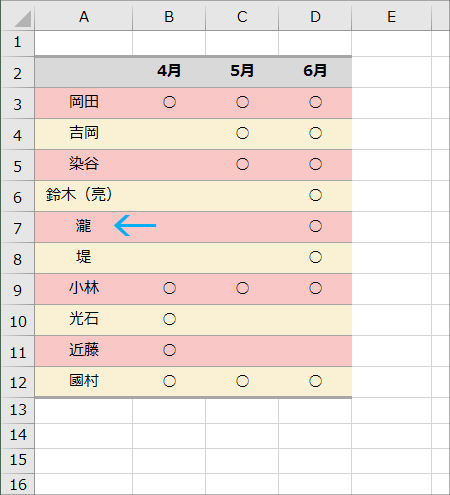450x495 pixels.
Task: Select the cell containing 國村
Action: (x=84, y=382)
